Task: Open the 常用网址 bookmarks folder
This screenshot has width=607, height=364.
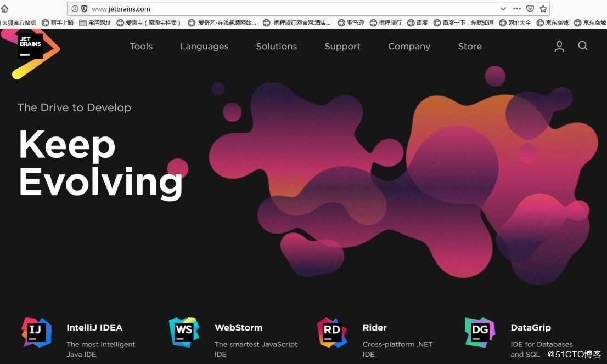Action: [x=95, y=23]
